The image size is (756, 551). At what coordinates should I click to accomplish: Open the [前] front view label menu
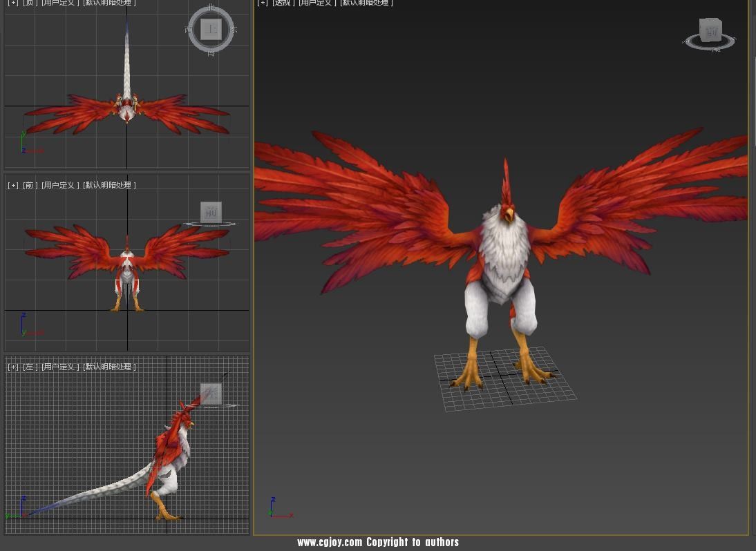30,185
